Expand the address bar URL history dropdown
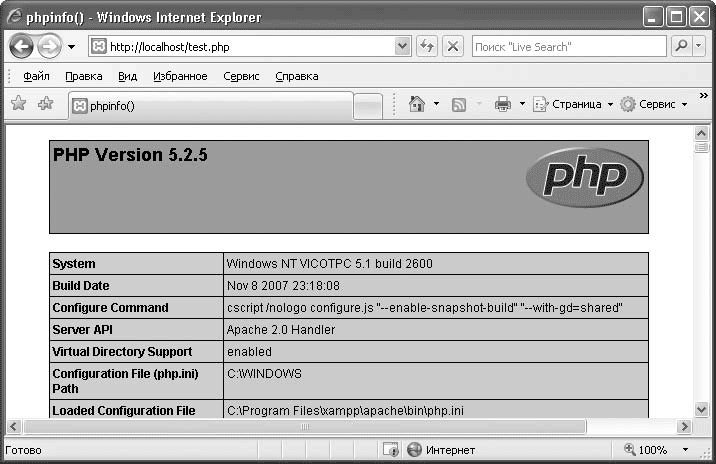Screen dimensions: 716x464 point(402,46)
